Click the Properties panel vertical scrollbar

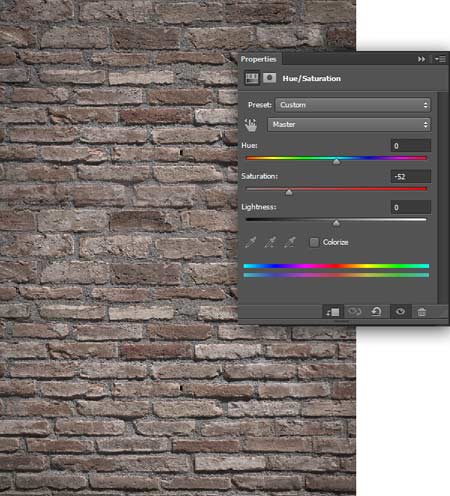click(x=443, y=198)
